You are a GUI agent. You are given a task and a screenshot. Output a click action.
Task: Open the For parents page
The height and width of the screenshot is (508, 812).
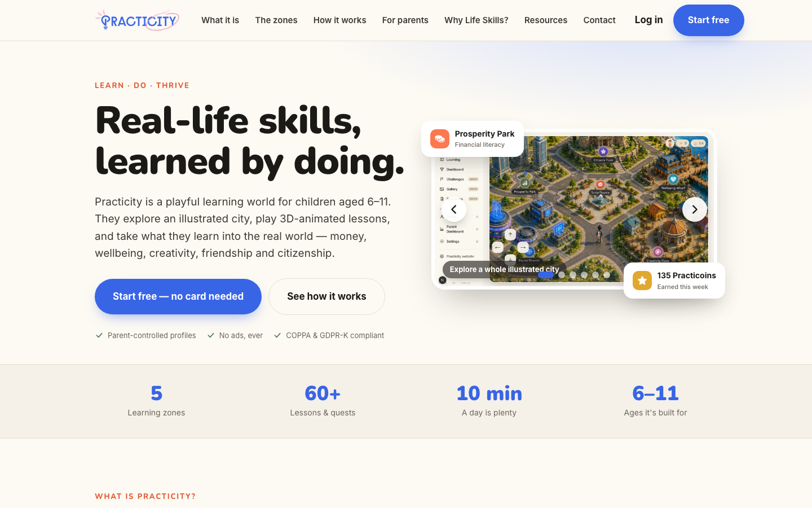point(405,20)
